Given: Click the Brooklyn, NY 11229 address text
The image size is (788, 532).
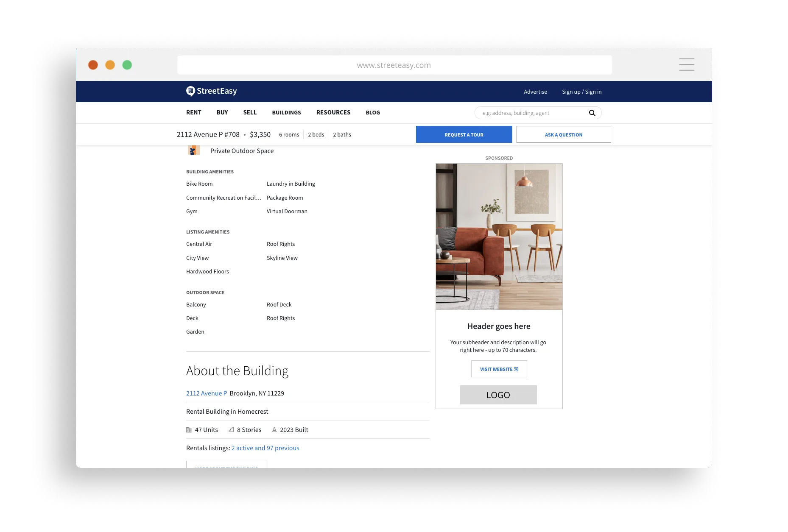Looking at the screenshot, I should [257, 393].
